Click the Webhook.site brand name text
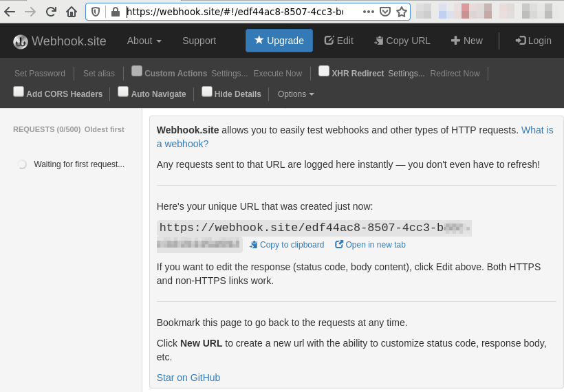Screen dimensions: 564x392 coord(69,41)
